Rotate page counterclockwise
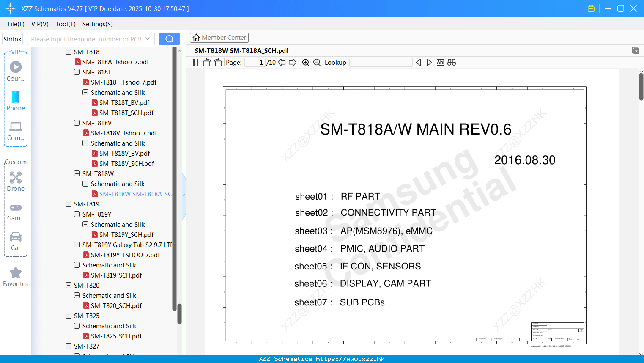This screenshot has height=363, width=644. tap(206, 63)
